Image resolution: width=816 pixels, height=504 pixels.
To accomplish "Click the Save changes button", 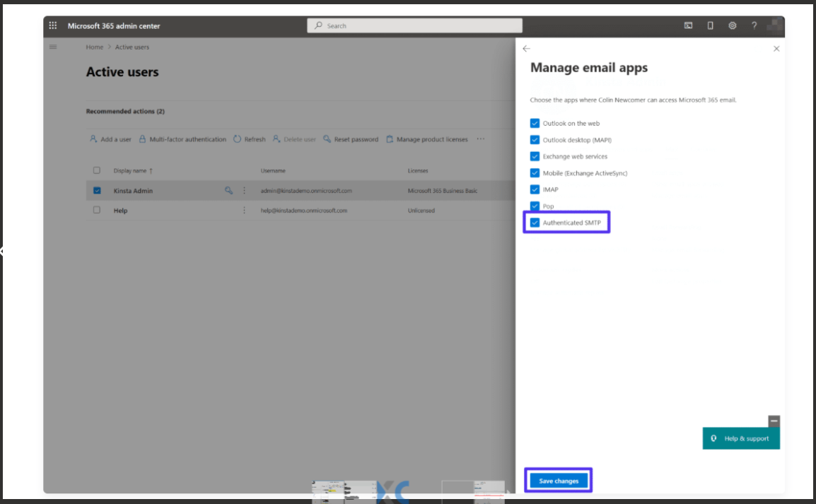I will (x=559, y=481).
